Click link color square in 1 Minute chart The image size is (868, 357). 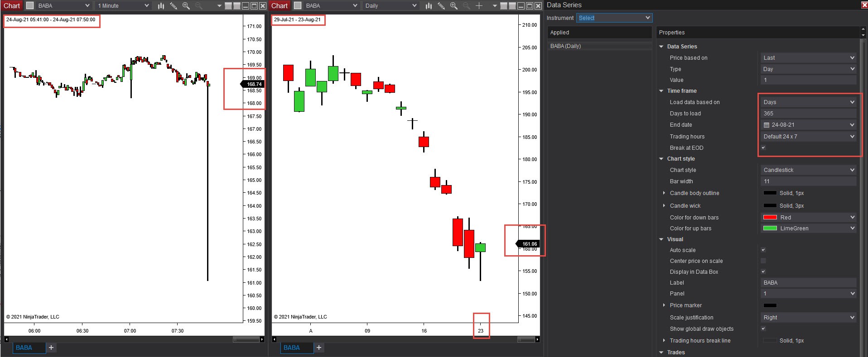(30, 6)
